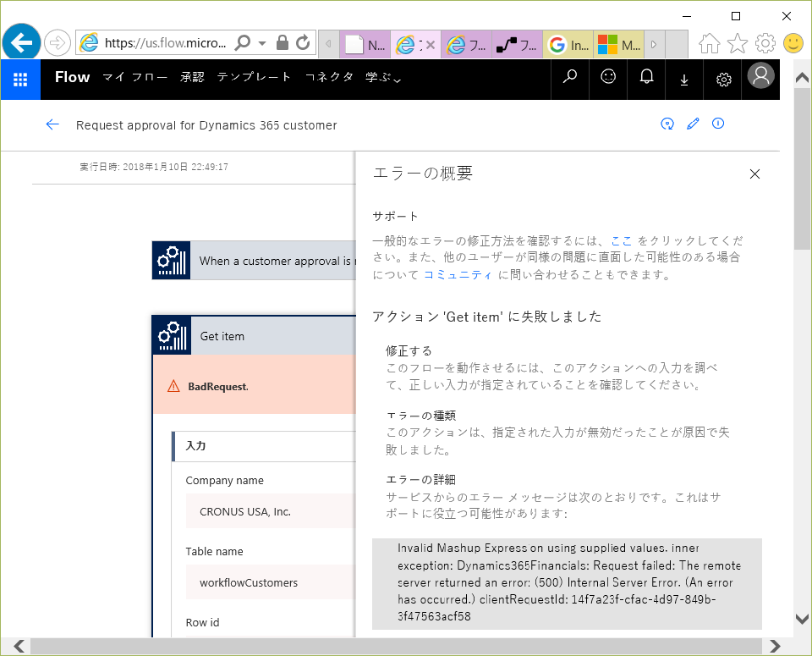Go back with the browser Back button

click(x=21, y=42)
